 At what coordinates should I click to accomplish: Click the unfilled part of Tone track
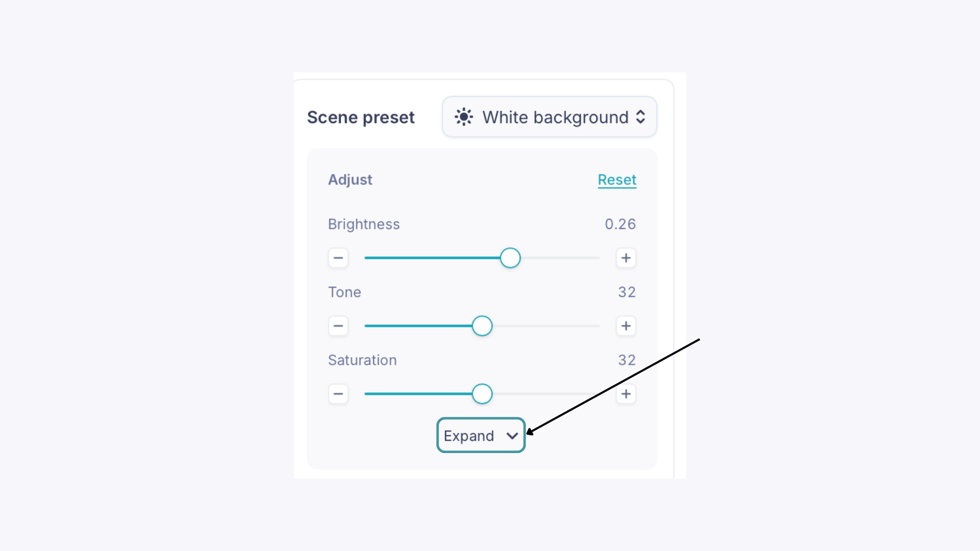(546, 326)
